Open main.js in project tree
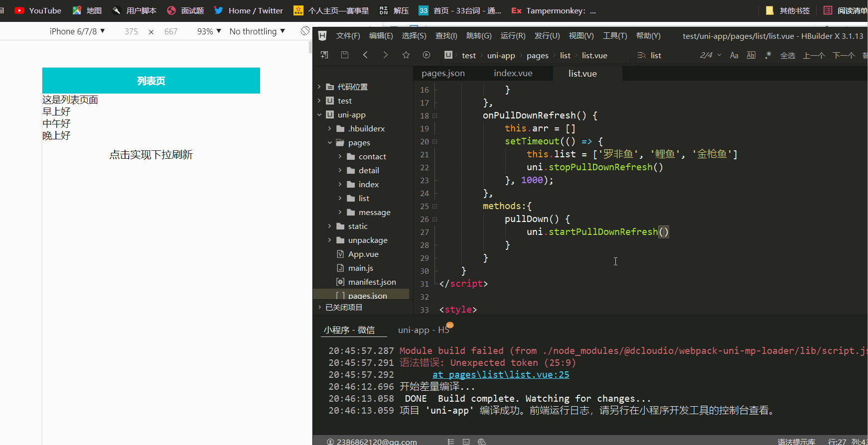The height and width of the screenshot is (445, 868). [x=361, y=268]
